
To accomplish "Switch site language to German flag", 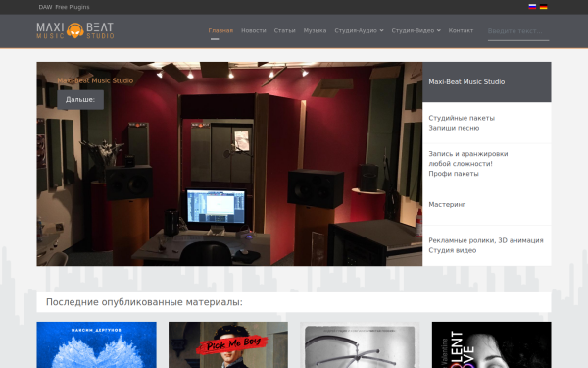I will point(543,7).
